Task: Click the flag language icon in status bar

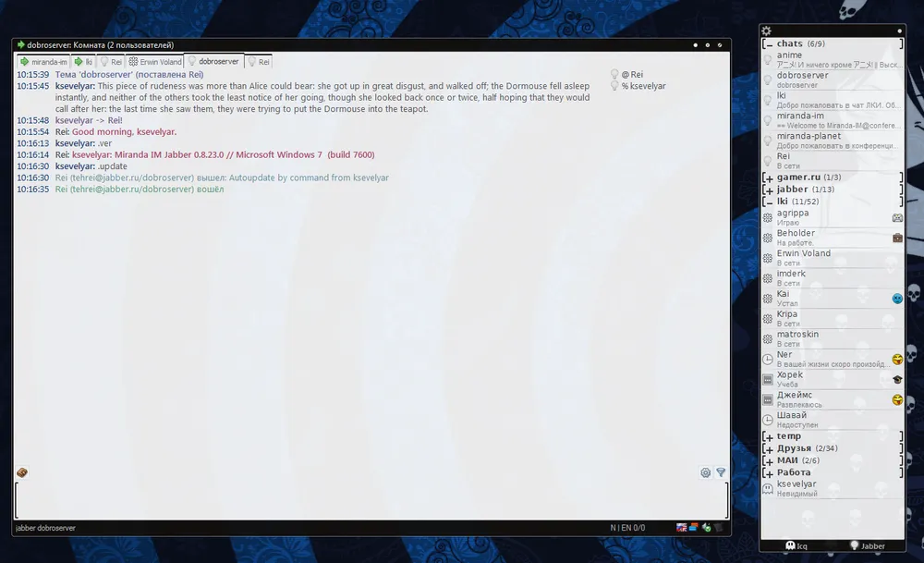Action: (681, 528)
